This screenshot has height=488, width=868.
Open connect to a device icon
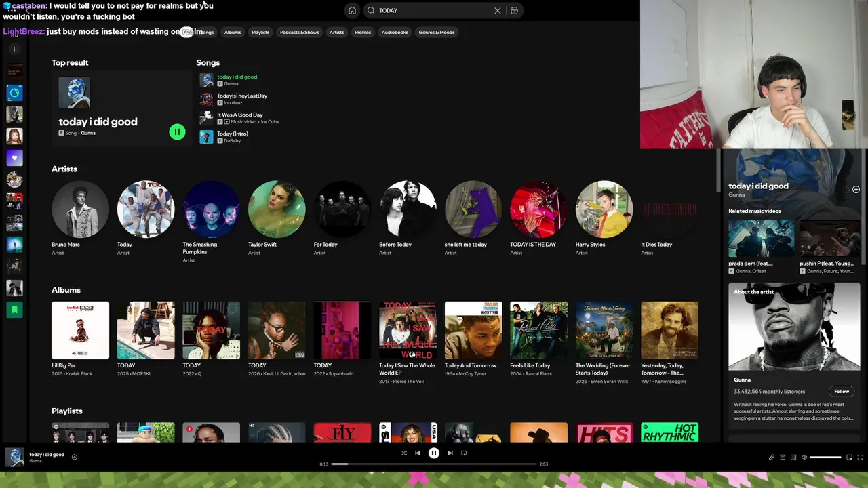(x=793, y=457)
